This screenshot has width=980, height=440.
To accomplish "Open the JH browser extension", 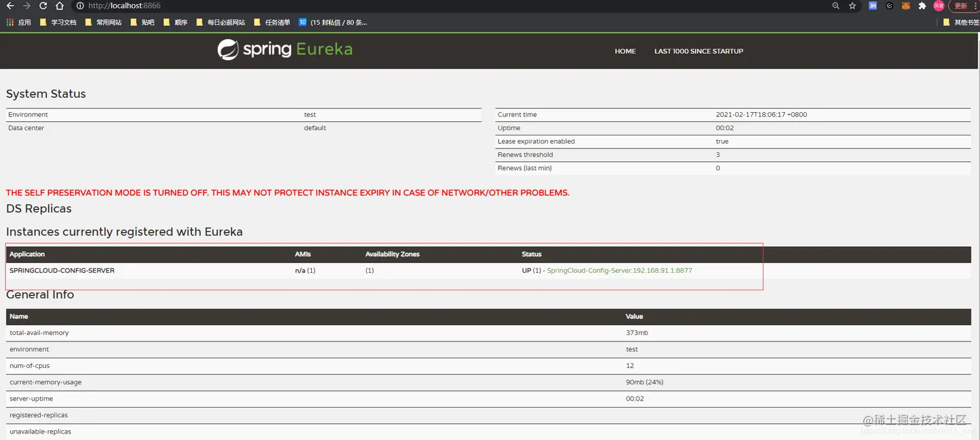I will (x=873, y=6).
